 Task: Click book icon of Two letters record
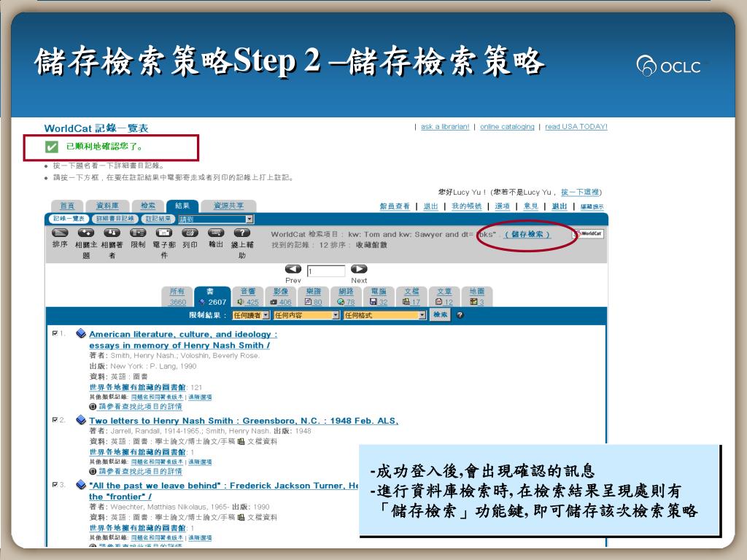[x=81, y=420]
